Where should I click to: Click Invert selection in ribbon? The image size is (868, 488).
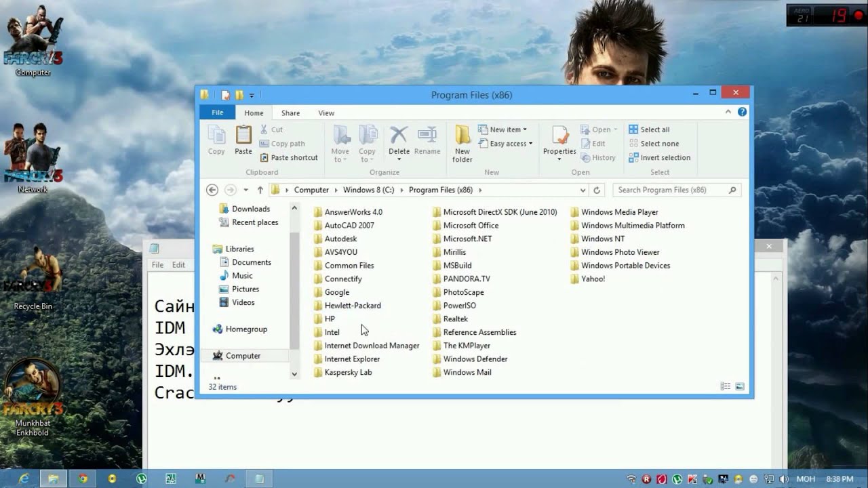659,157
